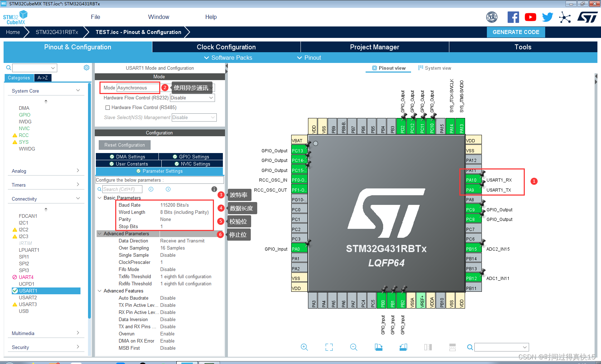Click the 10-year anniversary badge icon

[492, 17]
